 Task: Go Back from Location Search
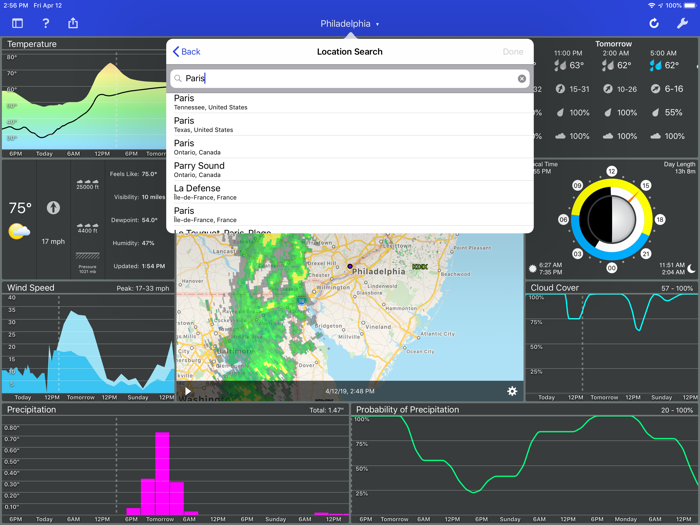[x=187, y=52]
